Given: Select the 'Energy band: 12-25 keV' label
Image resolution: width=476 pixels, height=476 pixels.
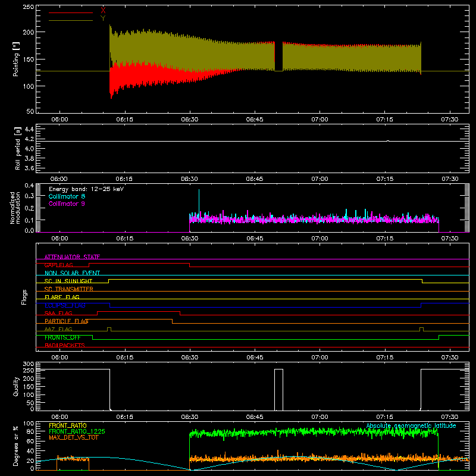Looking at the screenshot, I should [x=86, y=189].
